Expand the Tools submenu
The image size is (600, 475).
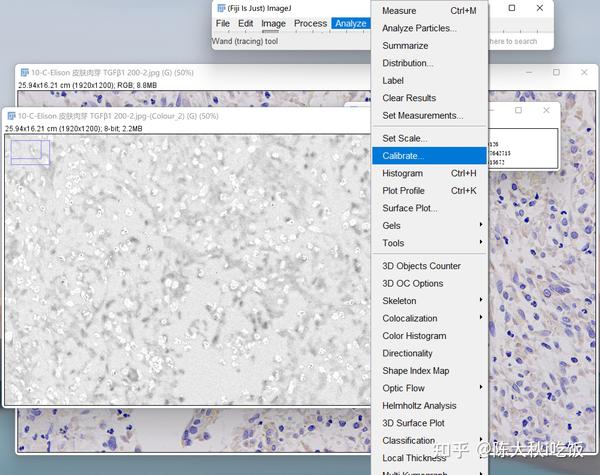point(429,243)
